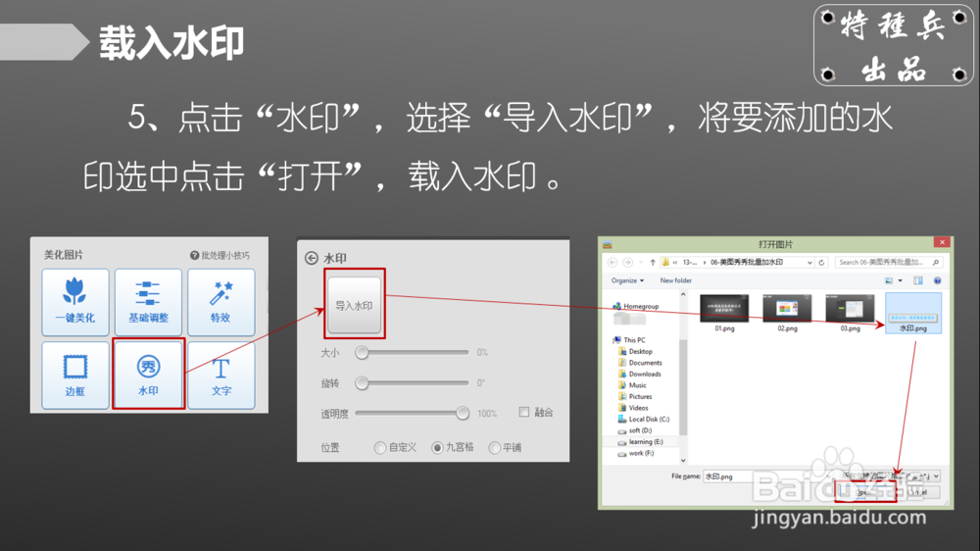Viewport: 980px width, 551px height.
Task: Open the 一键美化 one-click beautify tool
Action: pos(75,302)
